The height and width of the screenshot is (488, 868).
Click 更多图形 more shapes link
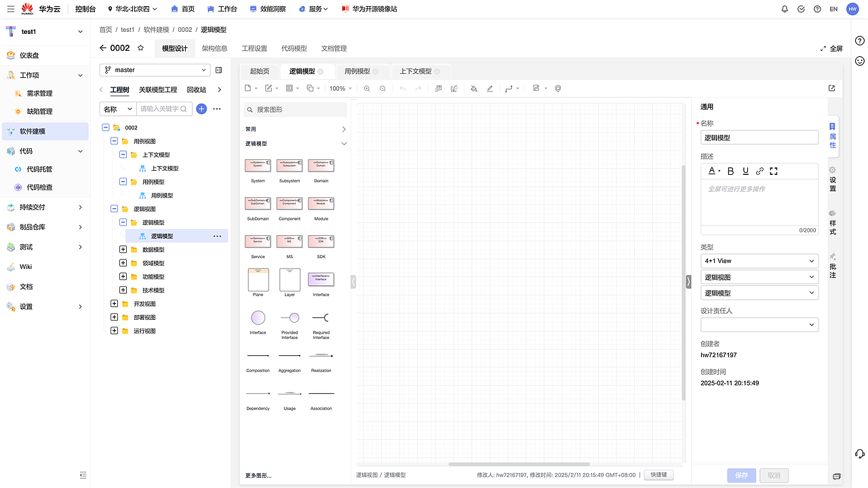coord(258,475)
